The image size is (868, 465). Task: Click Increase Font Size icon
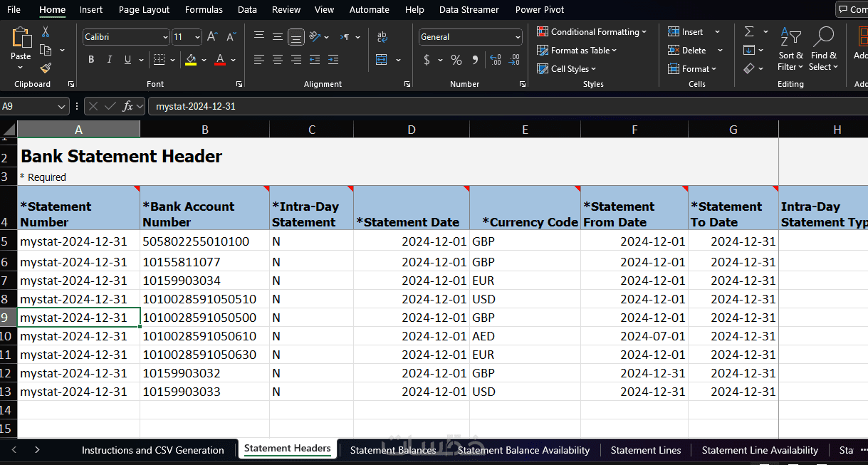coord(213,37)
